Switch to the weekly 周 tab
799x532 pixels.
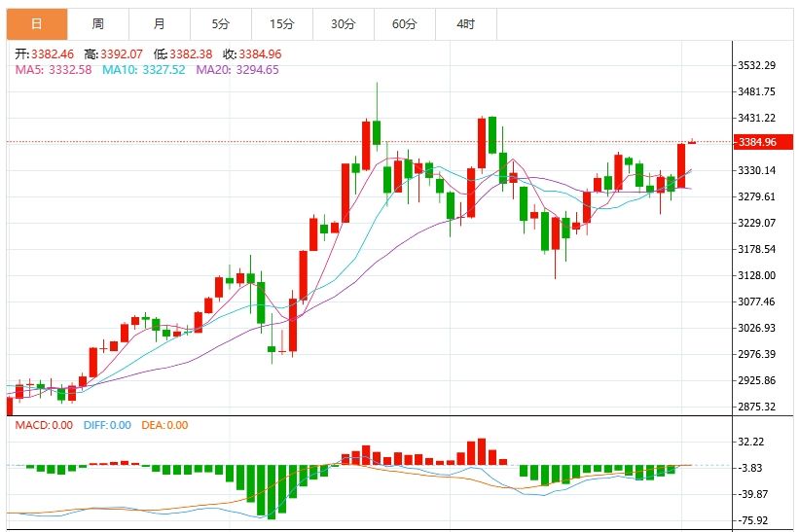coord(98,24)
